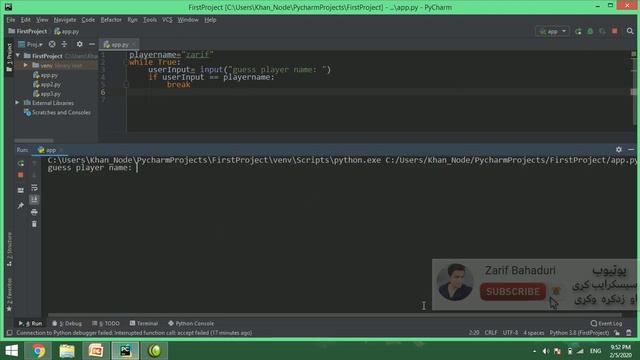The width and height of the screenshot is (640, 360).
Task: Click UTF-8 encoding in status bar
Action: (510, 333)
